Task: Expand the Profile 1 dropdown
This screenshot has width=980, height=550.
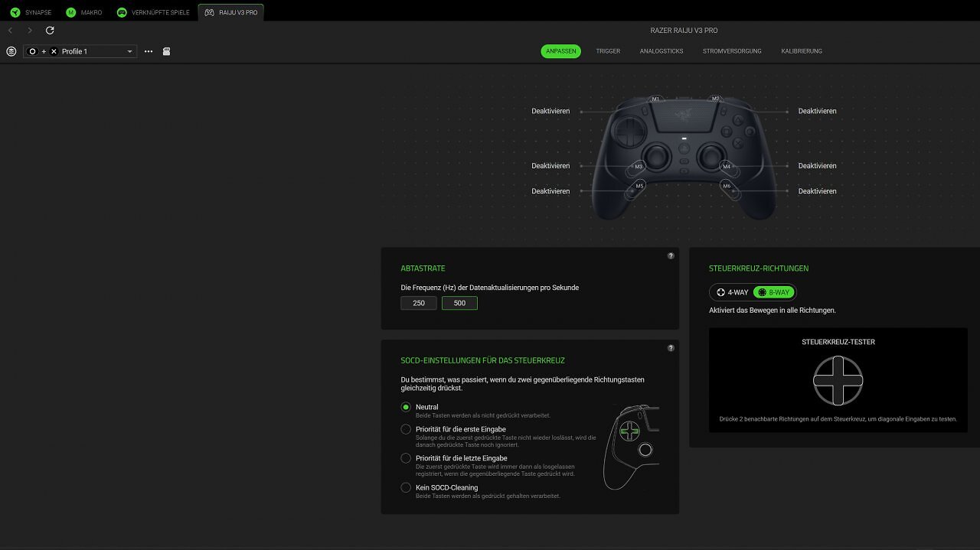Action: [80, 51]
